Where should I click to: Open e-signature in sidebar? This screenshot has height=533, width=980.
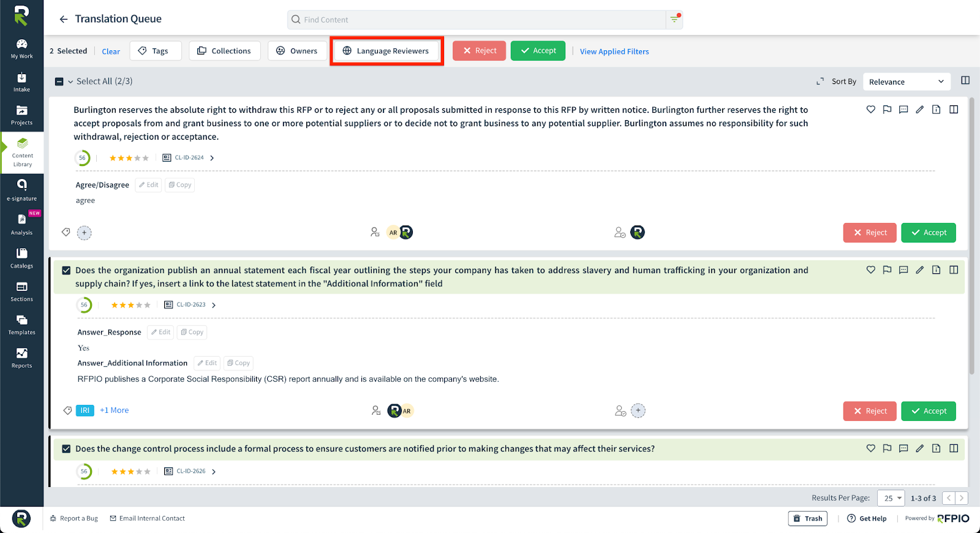[21, 191]
